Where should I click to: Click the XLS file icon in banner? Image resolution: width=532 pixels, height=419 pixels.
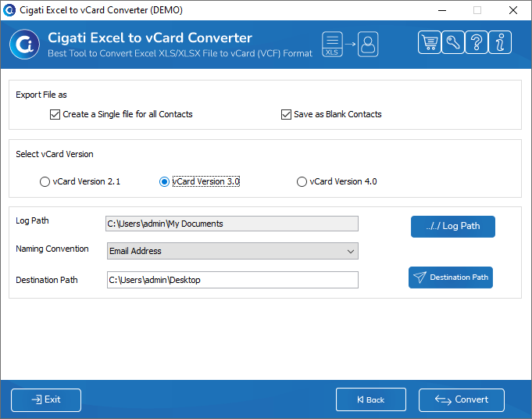[332, 44]
